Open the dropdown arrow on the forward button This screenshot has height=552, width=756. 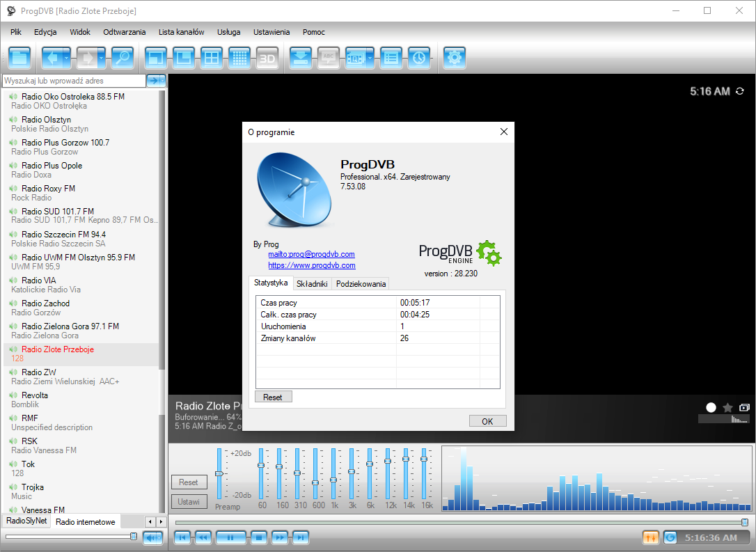tap(101, 58)
